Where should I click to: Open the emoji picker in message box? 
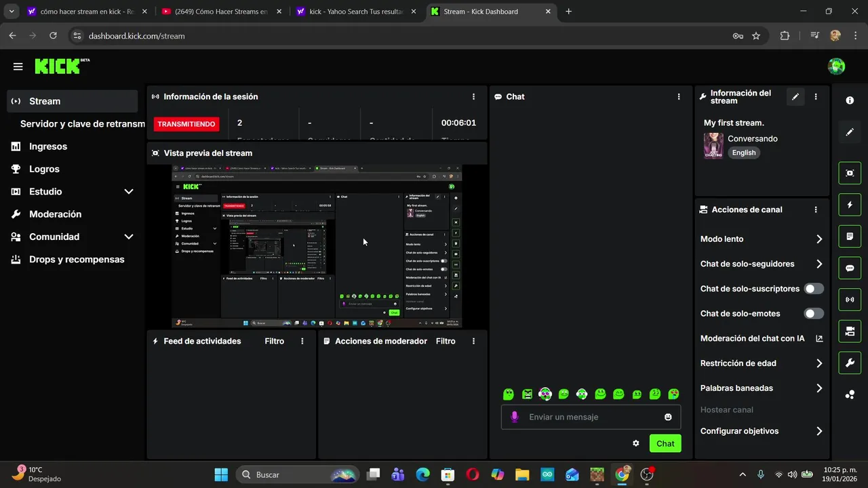668,417
